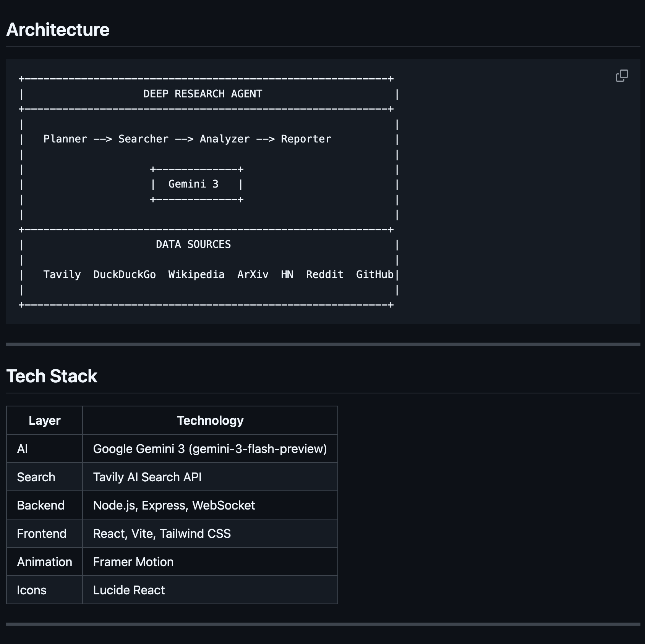Image resolution: width=645 pixels, height=644 pixels.
Task: Click the Architecture heading
Action: click(x=58, y=30)
